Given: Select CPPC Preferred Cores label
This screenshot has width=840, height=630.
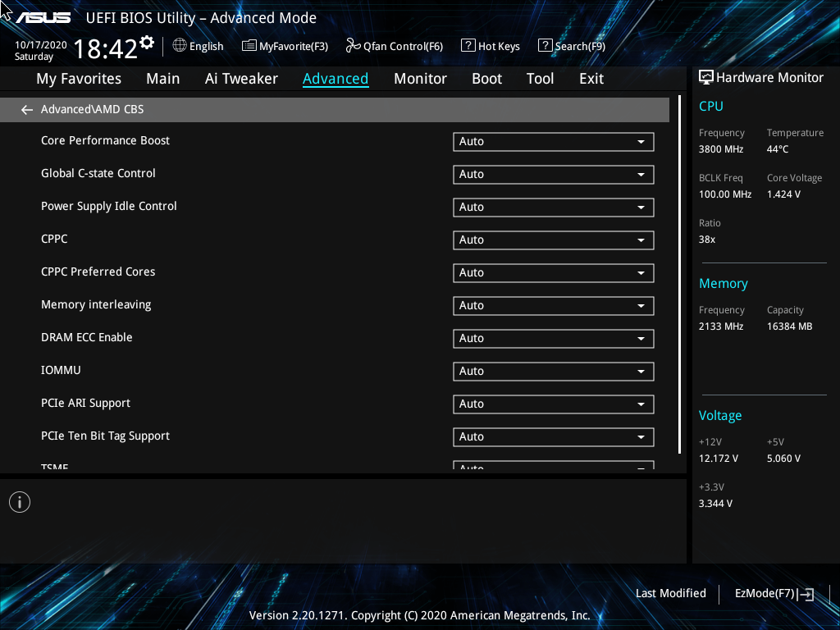Looking at the screenshot, I should coord(98,272).
